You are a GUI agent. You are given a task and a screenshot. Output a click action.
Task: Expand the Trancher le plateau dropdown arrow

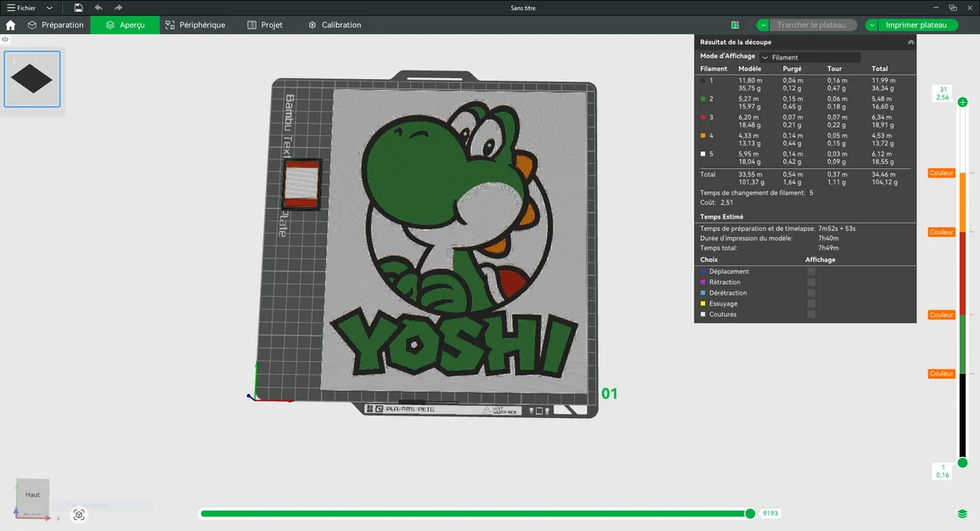point(763,25)
